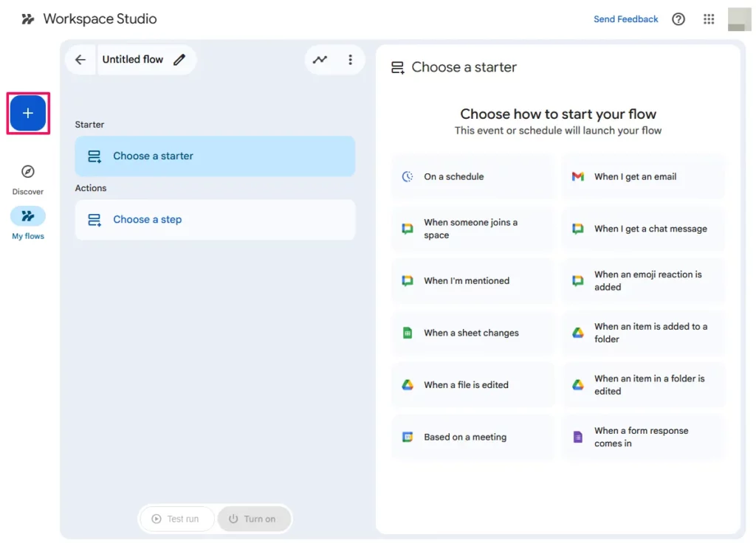756x543 pixels.
Task: Click the back arrow above the flow canvas
Action: (x=81, y=59)
